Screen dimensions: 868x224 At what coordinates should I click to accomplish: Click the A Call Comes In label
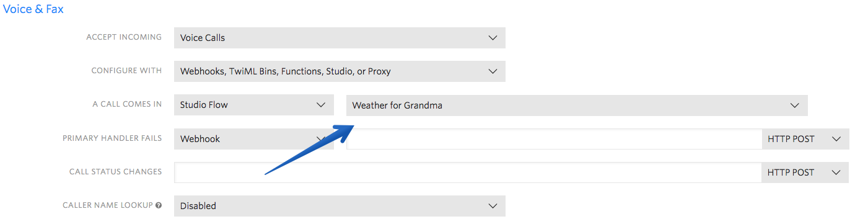[127, 104]
